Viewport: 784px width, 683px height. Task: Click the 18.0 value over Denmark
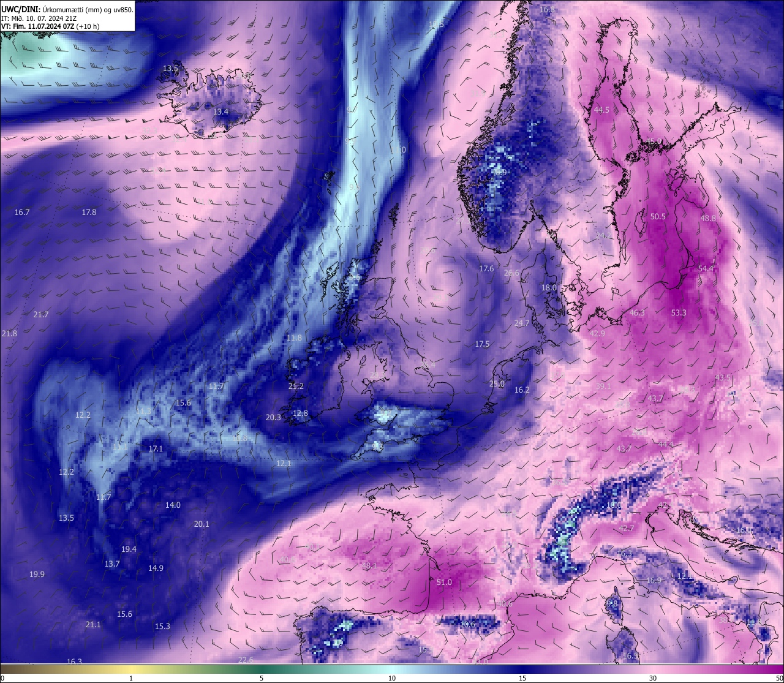549,287
